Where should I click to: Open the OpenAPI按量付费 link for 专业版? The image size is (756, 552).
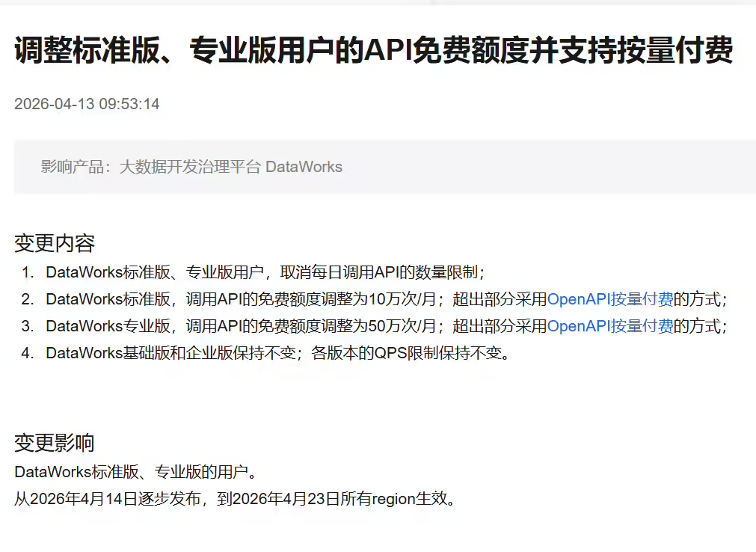click(610, 326)
